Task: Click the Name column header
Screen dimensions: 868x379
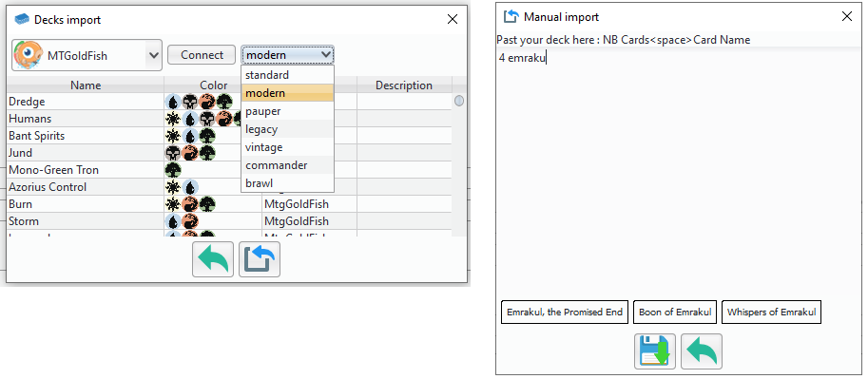Action: point(86,85)
